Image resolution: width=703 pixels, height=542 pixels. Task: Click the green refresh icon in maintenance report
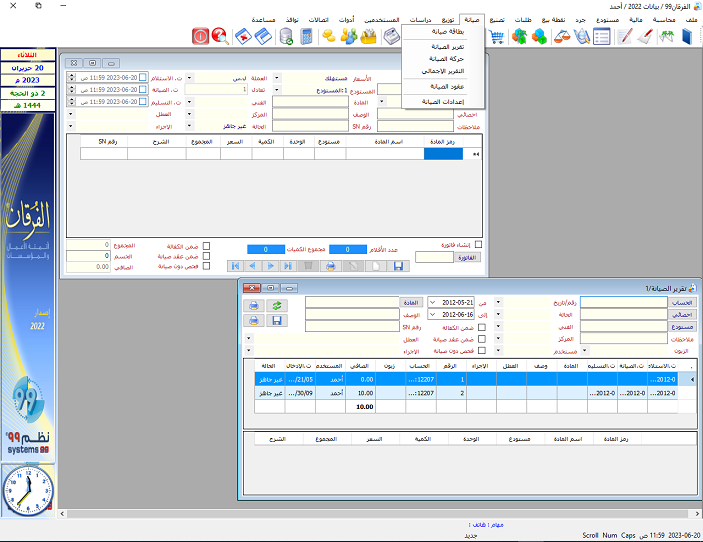point(277,304)
